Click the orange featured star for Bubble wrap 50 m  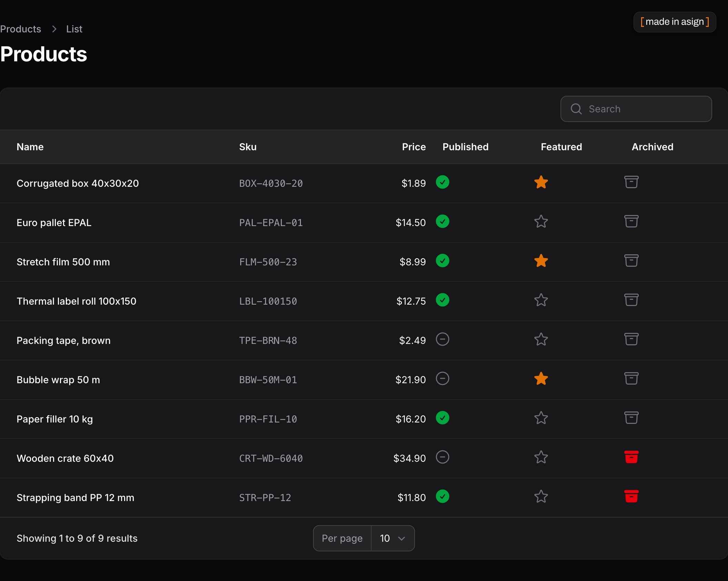(x=541, y=379)
